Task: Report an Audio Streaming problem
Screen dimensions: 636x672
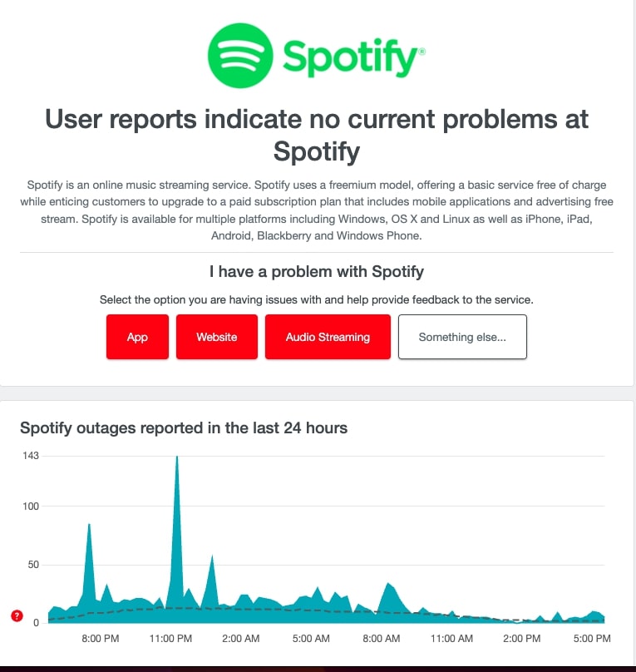Action: 328,337
